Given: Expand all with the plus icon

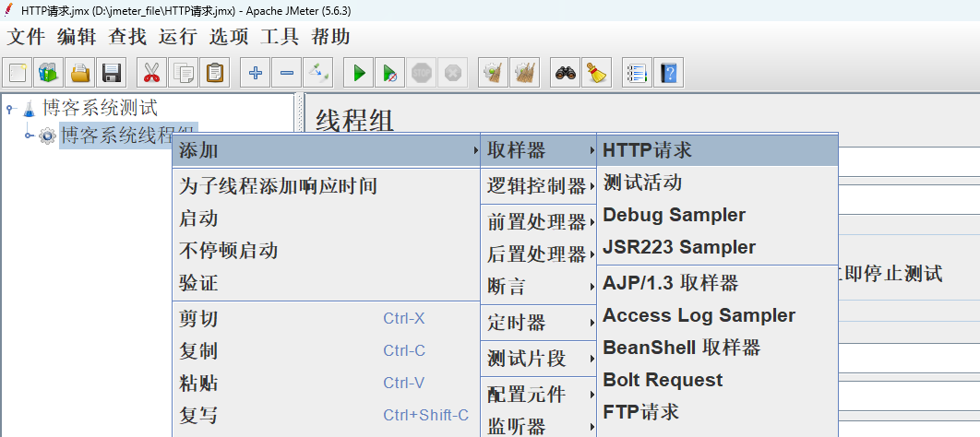Looking at the screenshot, I should click(x=255, y=73).
